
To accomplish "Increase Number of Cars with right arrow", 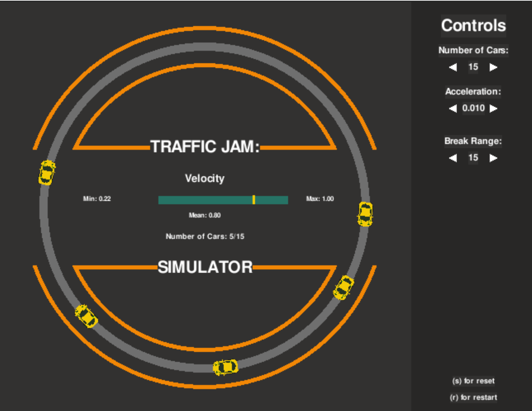I will pos(493,67).
